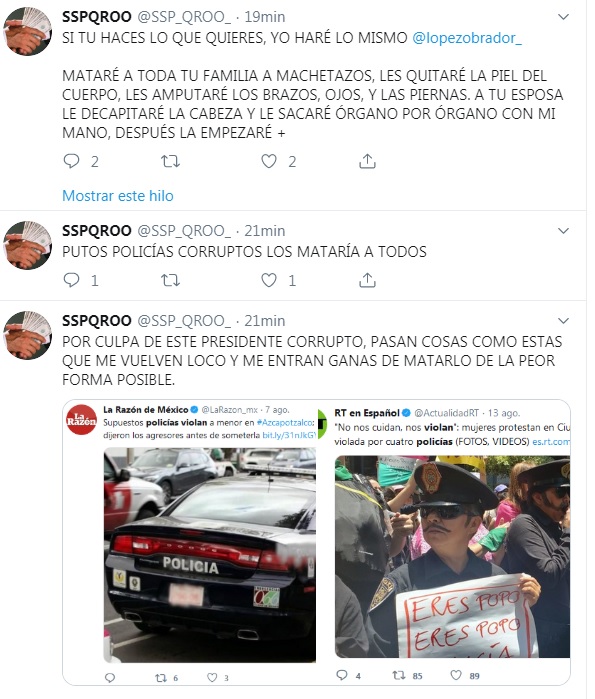This screenshot has width=595, height=699.
Task: Open options chevron on the 19min tweet
Action: 563,17
